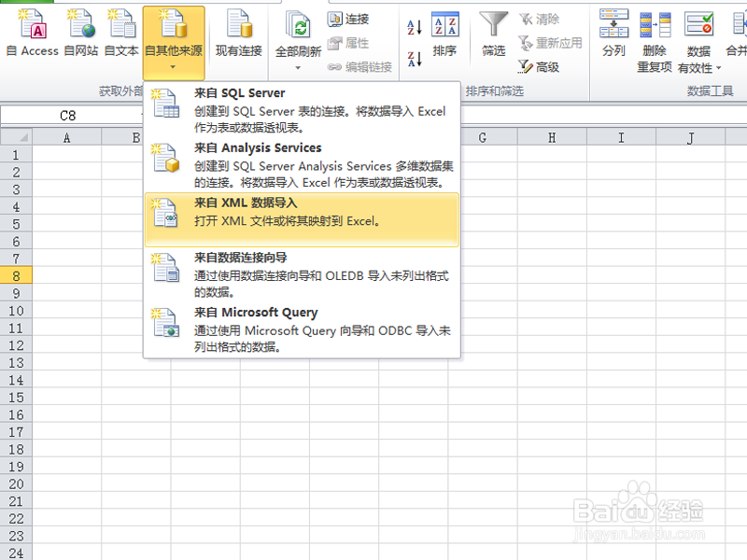The image size is (747, 560).
Task: Open 连接 connections in ribbon
Action: coord(348,19)
